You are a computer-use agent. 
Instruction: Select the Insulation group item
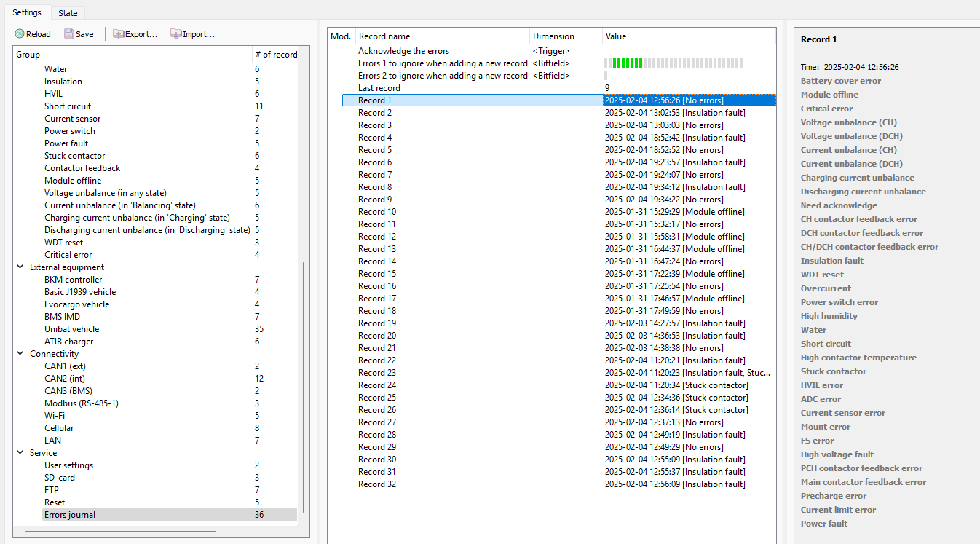click(x=63, y=82)
